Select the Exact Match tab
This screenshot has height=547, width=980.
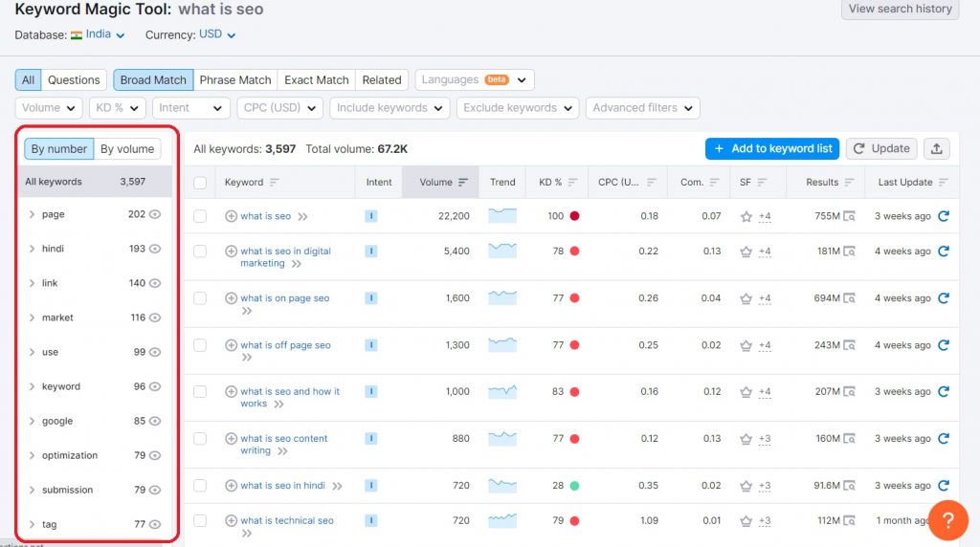point(316,80)
